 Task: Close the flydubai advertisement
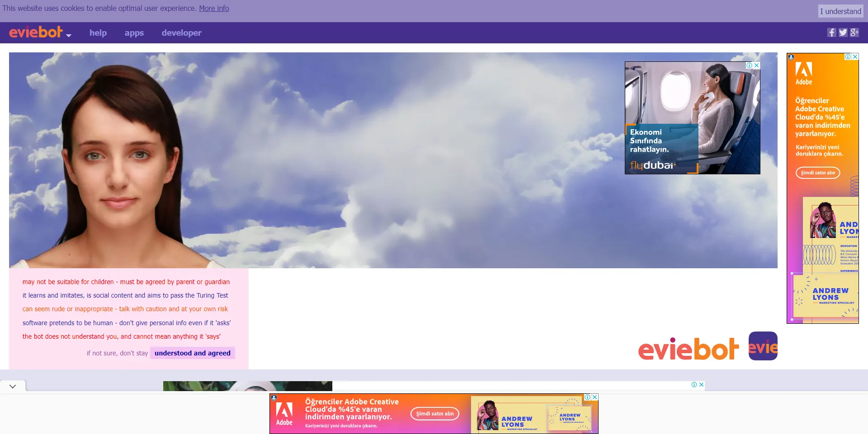(757, 65)
